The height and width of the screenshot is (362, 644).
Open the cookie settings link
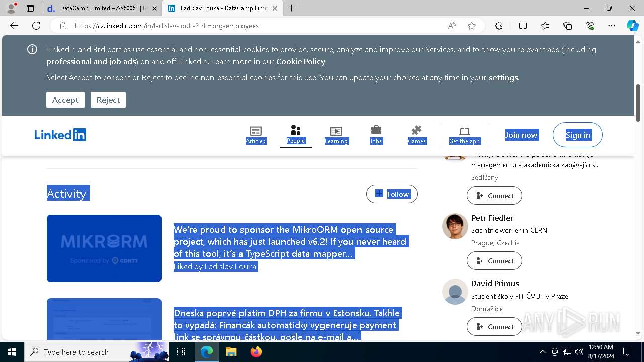[x=503, y=77]
